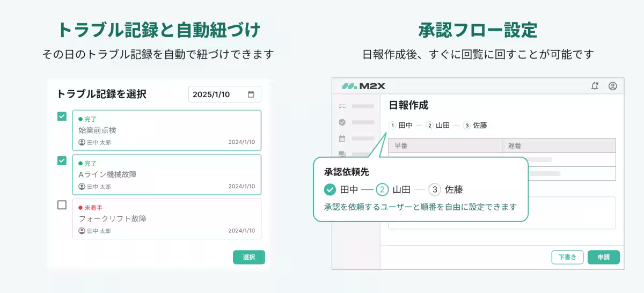Open the user account icon

[x=613, y=86]
